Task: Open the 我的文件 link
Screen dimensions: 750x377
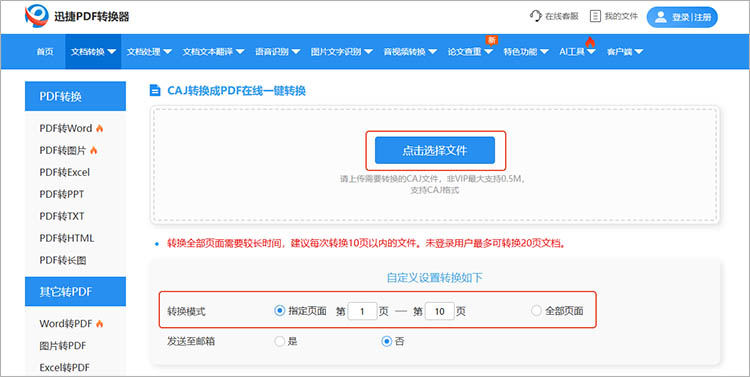Action: click(621, 16)
